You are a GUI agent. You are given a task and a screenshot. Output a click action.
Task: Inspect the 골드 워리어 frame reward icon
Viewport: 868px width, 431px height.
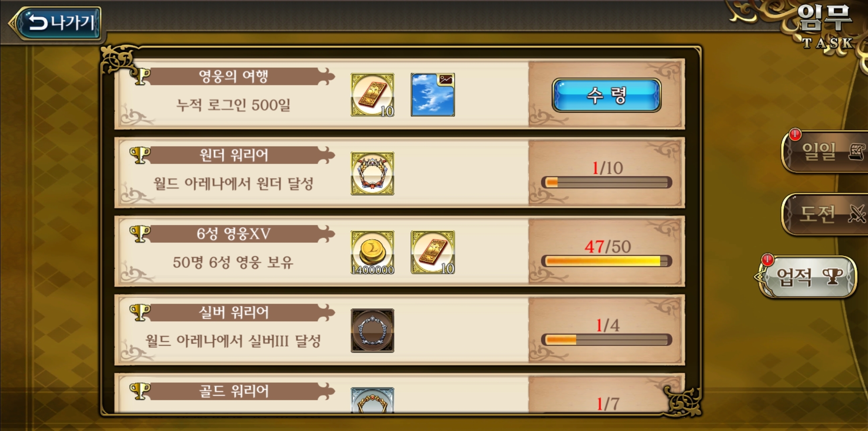point(372,400)
